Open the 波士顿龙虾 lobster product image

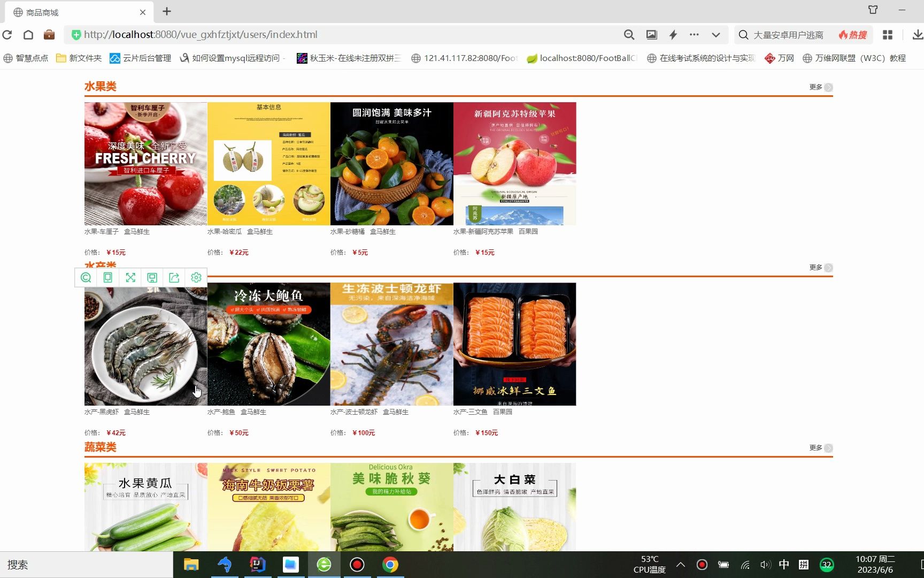[391, 344]
